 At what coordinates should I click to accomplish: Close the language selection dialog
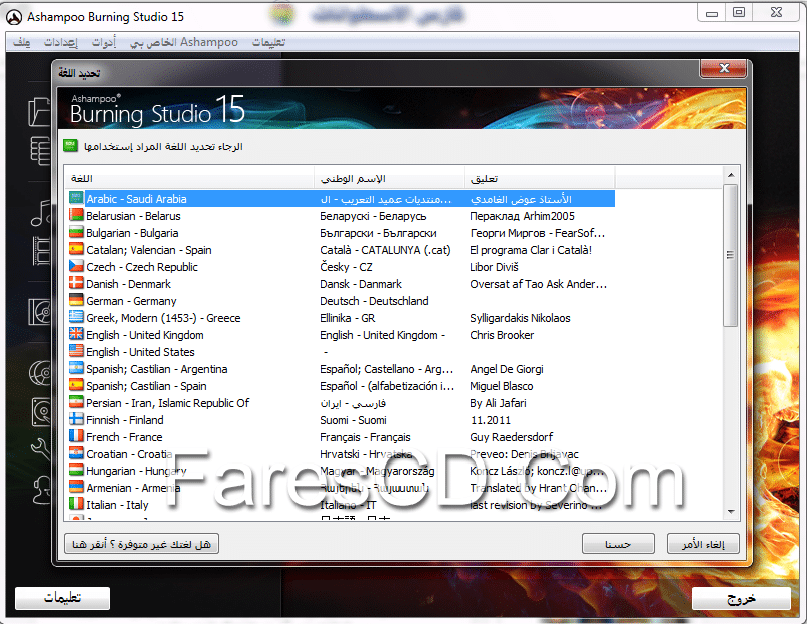point(724,68)
